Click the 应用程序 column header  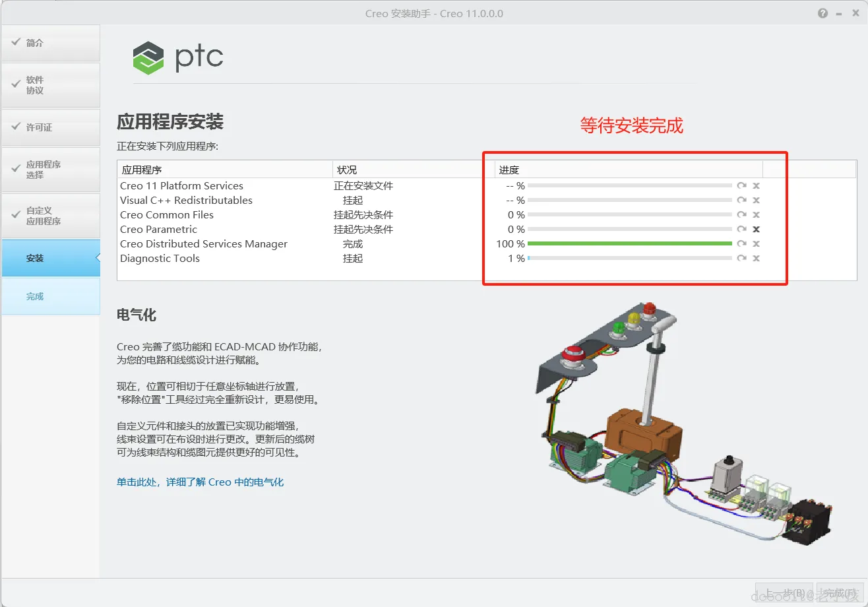(x=225, y=170)
